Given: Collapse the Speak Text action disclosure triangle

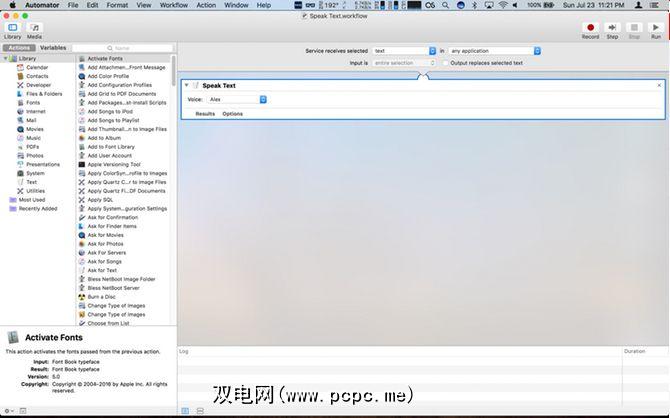Looking at the screenshot, I should pyautogui.click(x=187, y=85).
